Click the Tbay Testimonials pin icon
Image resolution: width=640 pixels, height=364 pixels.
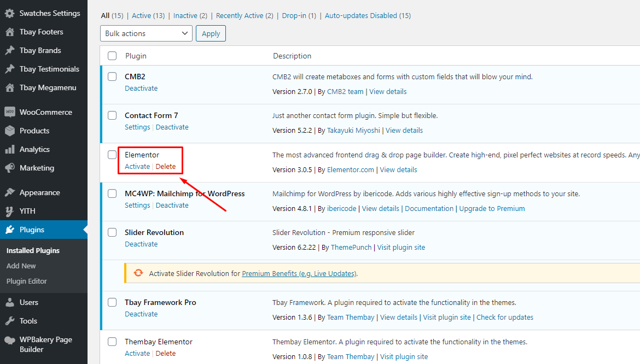pyautogui.click(x=10, y=69)
